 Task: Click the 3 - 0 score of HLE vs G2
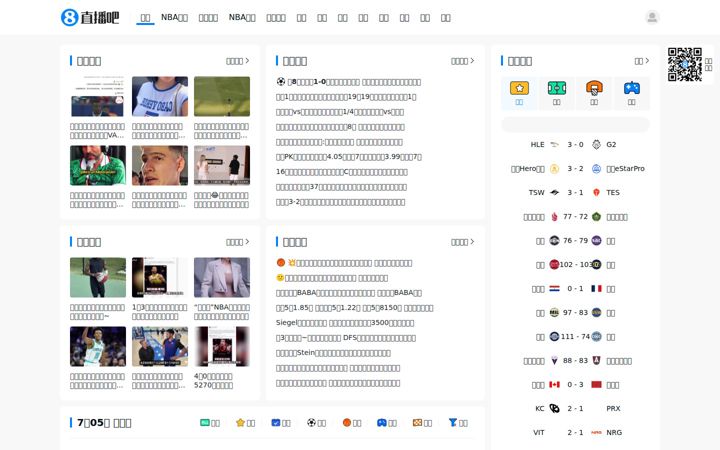(575, 145)
